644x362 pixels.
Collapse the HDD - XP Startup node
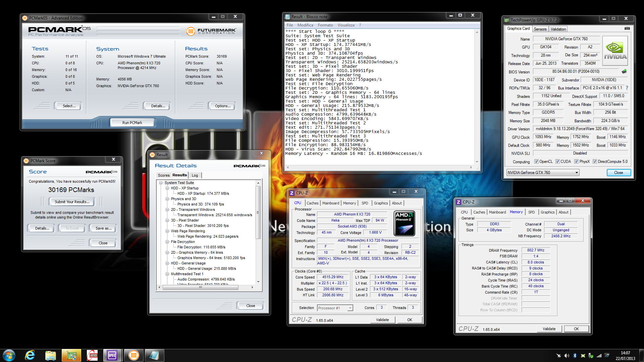pos(167,188)
